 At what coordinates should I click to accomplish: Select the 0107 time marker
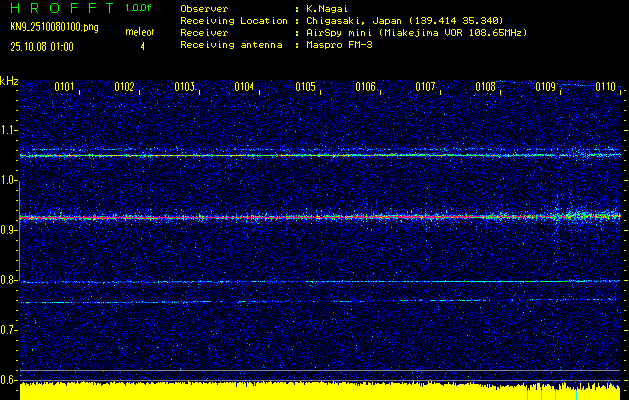(x=425, y=87)
